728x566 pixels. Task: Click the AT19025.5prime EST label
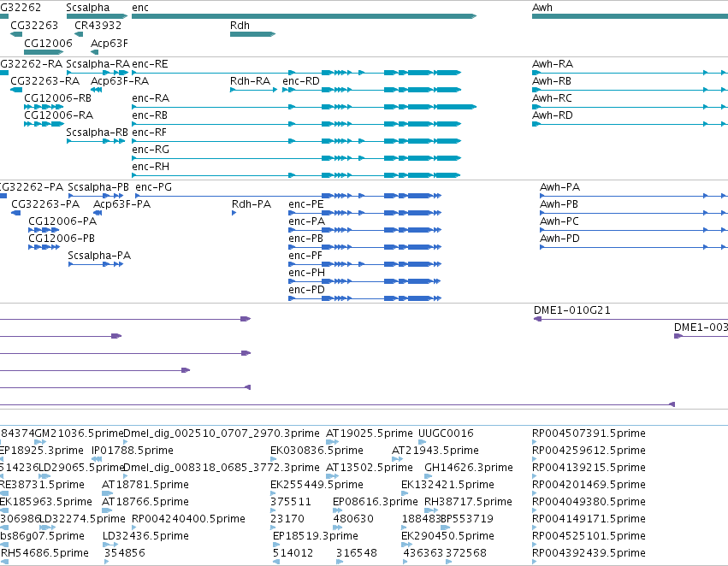coord(369,433)
